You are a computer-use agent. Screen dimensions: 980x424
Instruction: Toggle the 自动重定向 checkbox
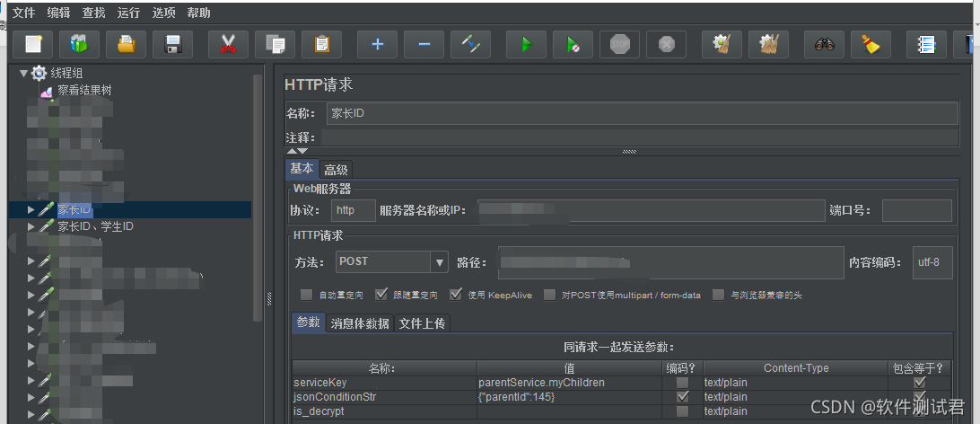coord(306,295)
